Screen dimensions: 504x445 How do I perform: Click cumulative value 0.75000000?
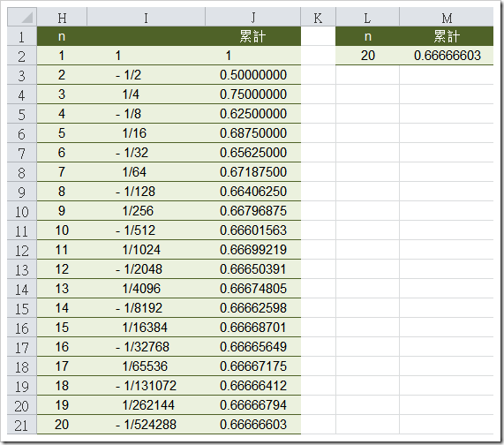pyautogui.click(x=253, y=94)
